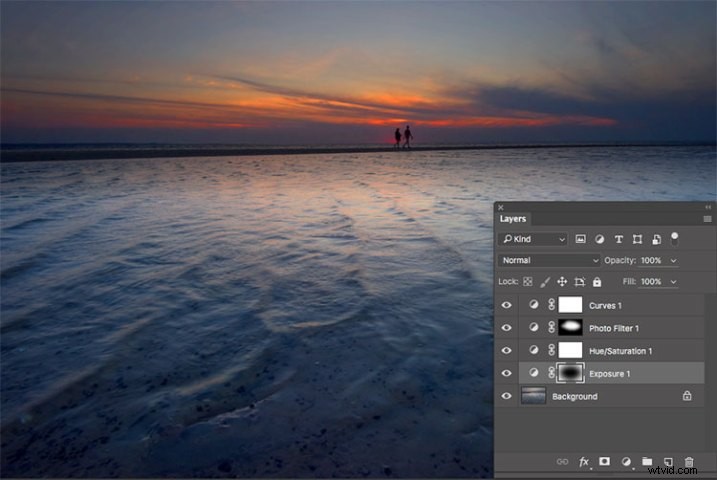This screenshot has width=717, height=480.
Task: Click Photo Filter 1 adjustment icon
Action: (533, 327)
